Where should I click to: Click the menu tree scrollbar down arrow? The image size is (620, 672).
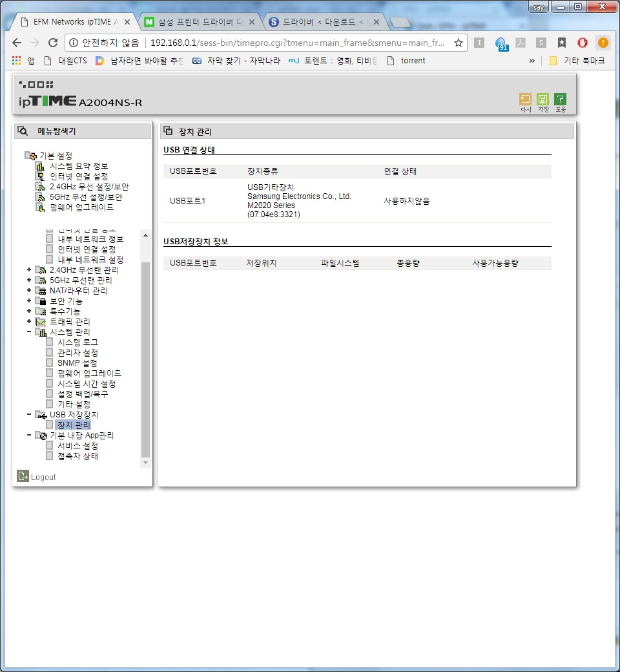[x=146, y=463]
